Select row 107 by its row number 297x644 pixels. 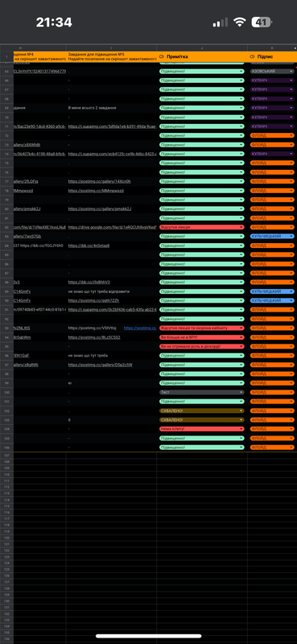pyautogui.click(x=6, y=456)
